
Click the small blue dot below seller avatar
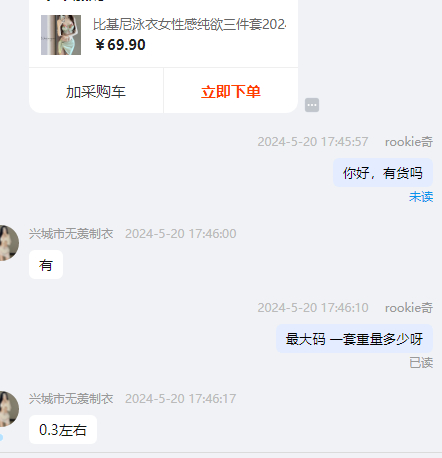click(x=1, y=437)
